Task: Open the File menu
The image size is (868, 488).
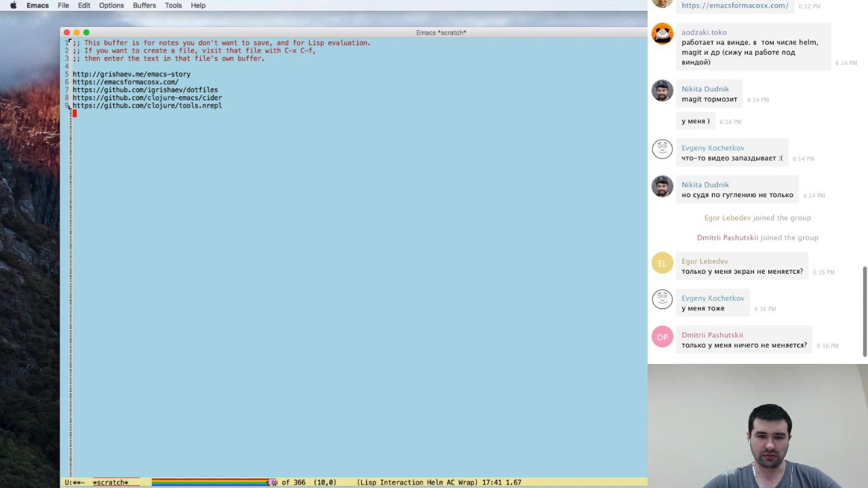Action: point(63,5)
